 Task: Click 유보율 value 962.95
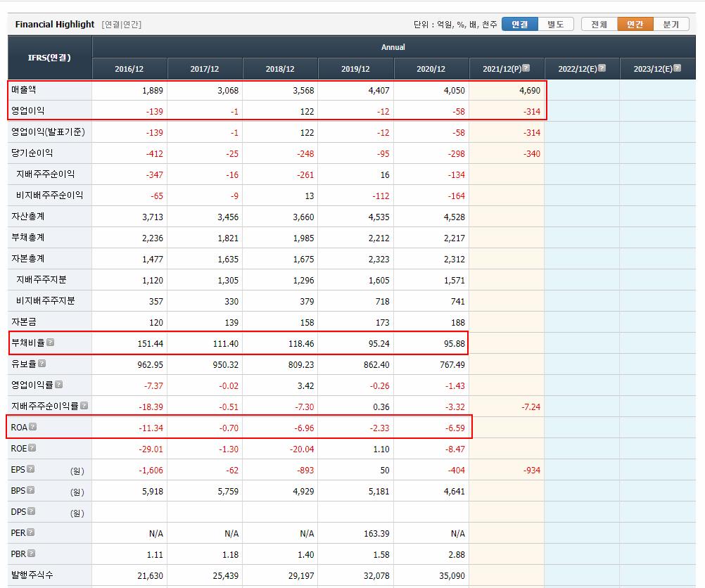pyautogui.click(x=150, y=364)
